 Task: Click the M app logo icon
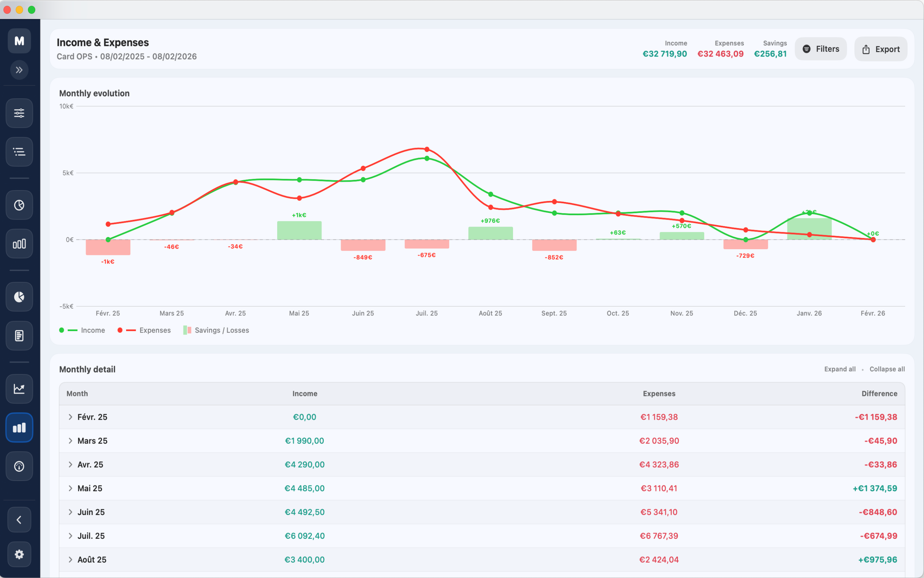coord(19,41)
